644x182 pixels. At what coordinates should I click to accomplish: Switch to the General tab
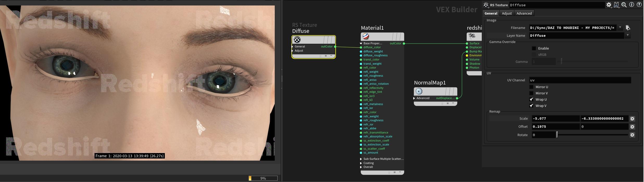click(x=491, y=13)
